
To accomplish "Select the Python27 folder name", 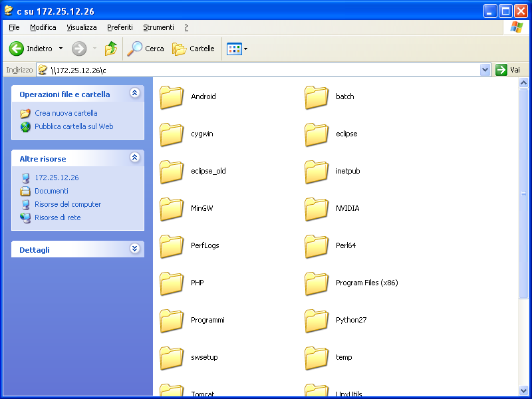I will click(x=351, y=320).
